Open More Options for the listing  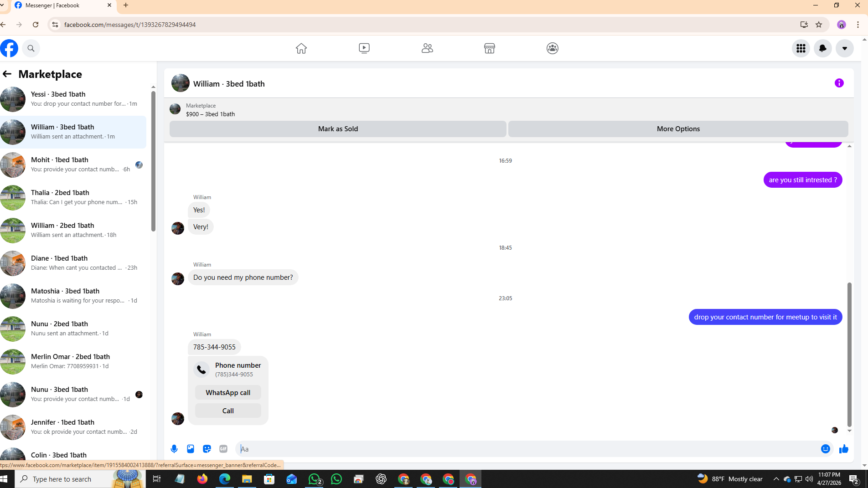678,129
